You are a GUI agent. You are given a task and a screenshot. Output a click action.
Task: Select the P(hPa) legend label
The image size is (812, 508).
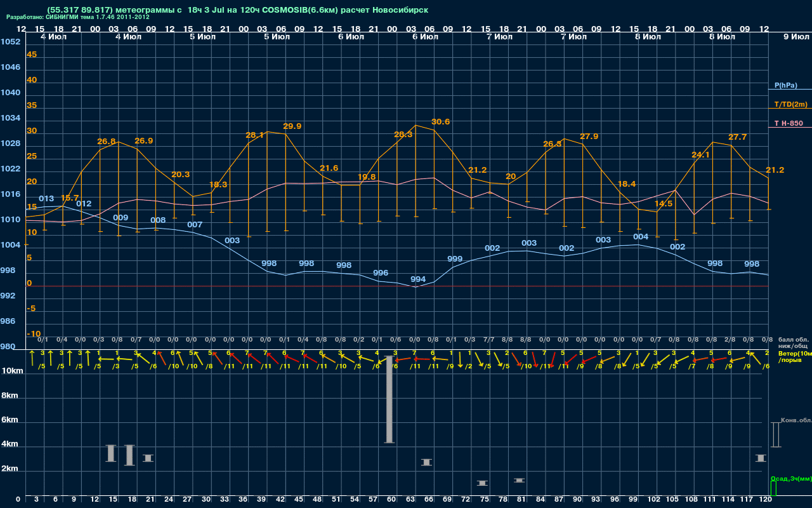785,85
